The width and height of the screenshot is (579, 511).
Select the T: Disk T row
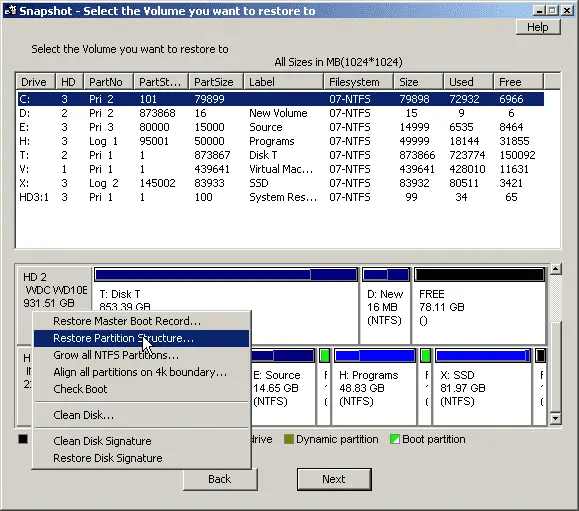tap(281, 155)
